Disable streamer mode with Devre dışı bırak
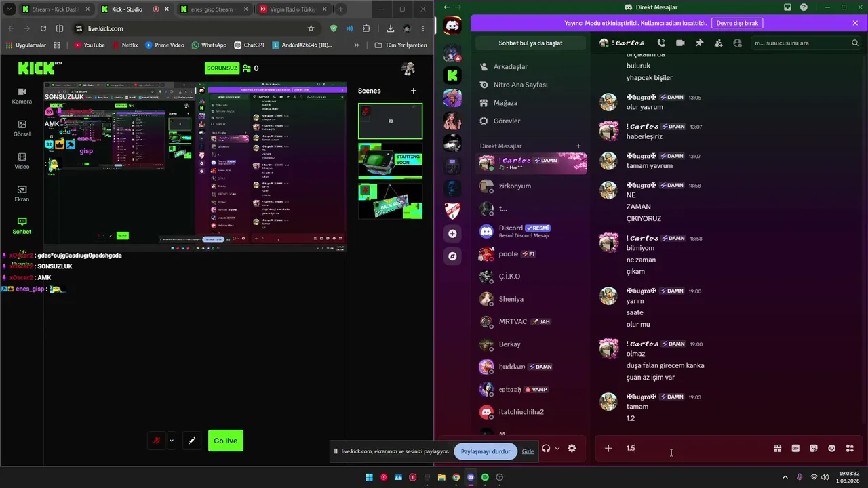 [737, 23]
